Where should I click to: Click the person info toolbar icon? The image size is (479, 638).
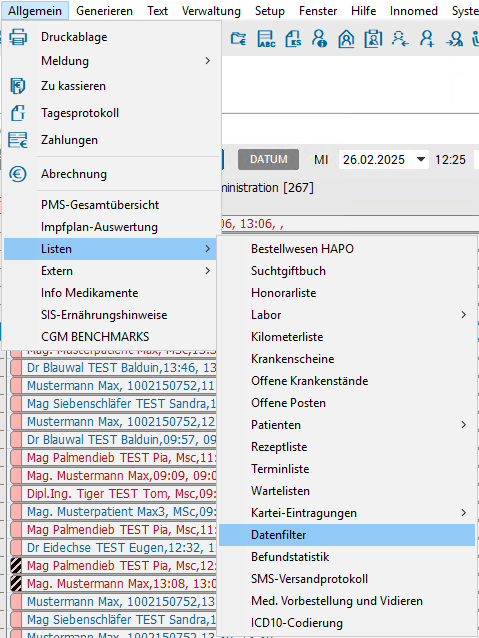pos(319,39)
